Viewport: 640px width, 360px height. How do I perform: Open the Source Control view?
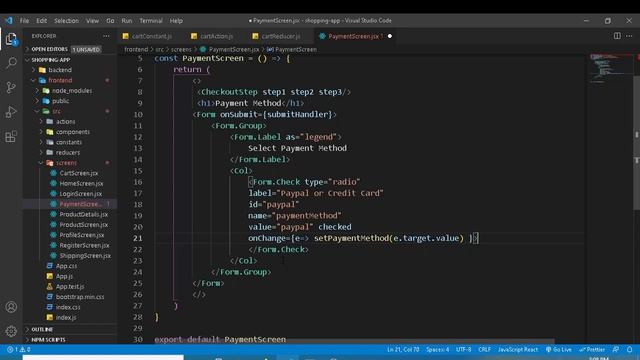pyautogui.click(x=11, y=87)
